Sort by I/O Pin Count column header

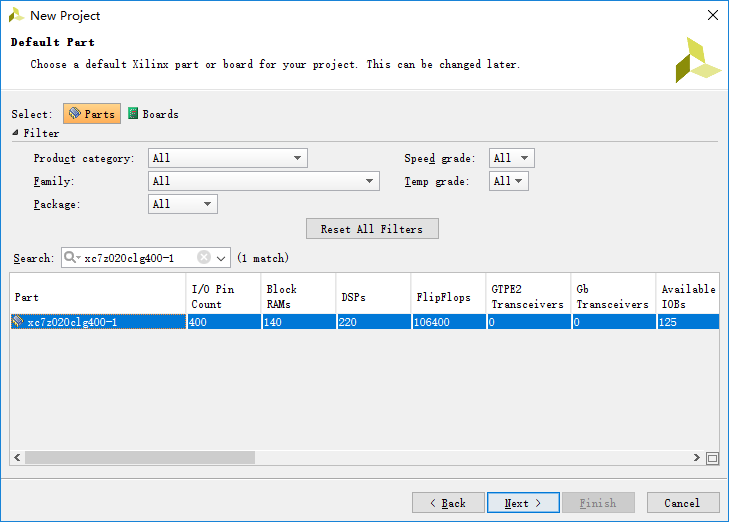click(x=224, y=297)
